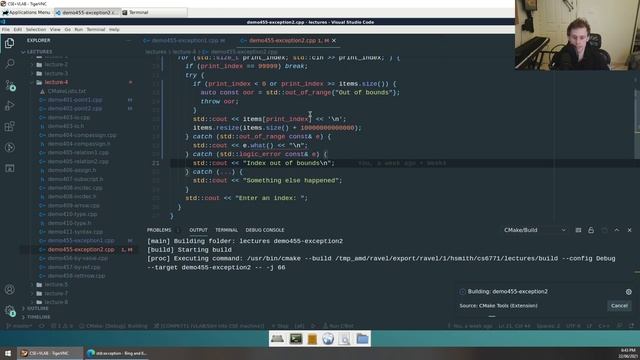Image resolution: width=640 pixels, height=360 pixels.
Task: Open CMakeLists.txt in the explorer
Action: pos(67,91)
